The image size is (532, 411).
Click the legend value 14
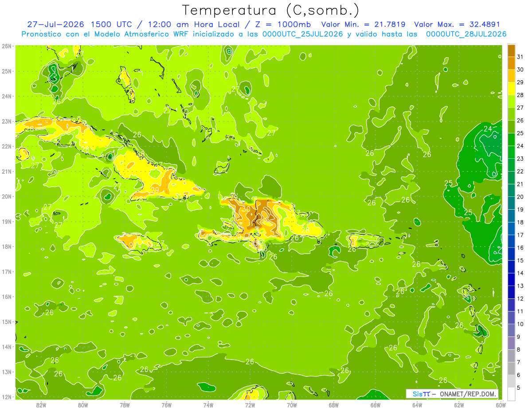pos(520,273)
